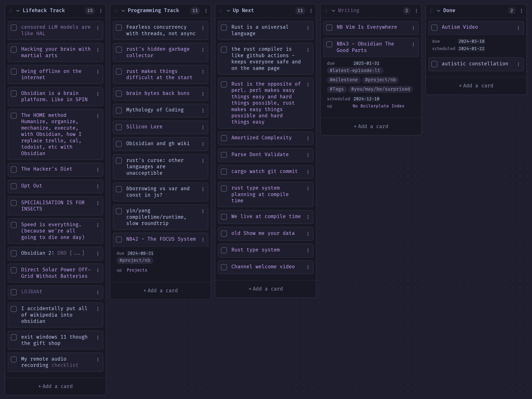This screenshot has width=532, height=399.
Task: Check the 'Fearless concurrency with threads' card
Action: coord(119,28)
